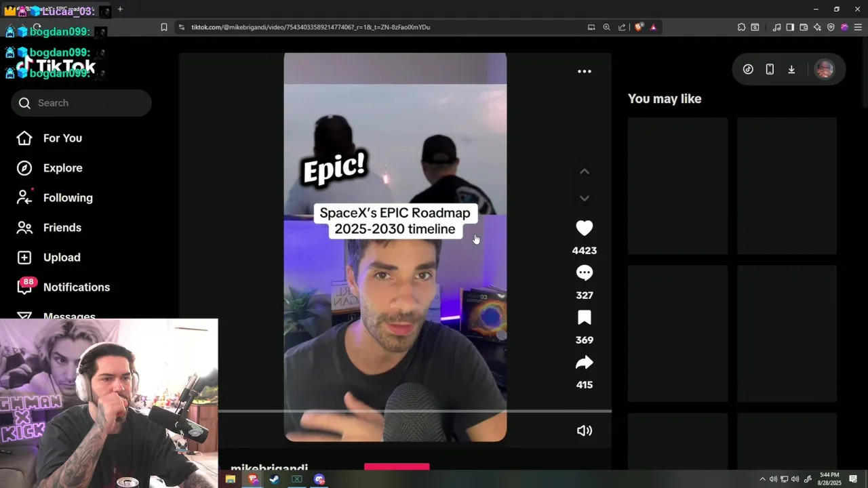Open Steam in the taskbar

tap(275, 479)
